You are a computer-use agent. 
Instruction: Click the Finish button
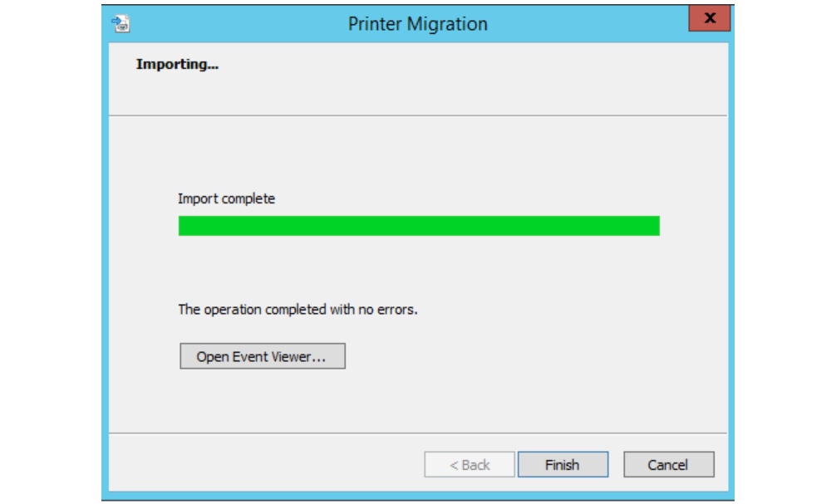pyautogui.click(x=563, y=464)
